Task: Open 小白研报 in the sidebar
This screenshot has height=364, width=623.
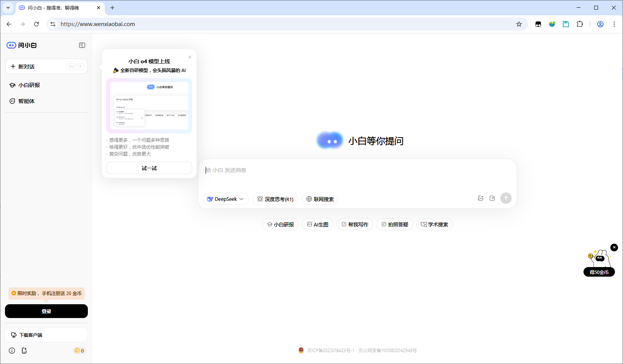Action: click(29, 85)
